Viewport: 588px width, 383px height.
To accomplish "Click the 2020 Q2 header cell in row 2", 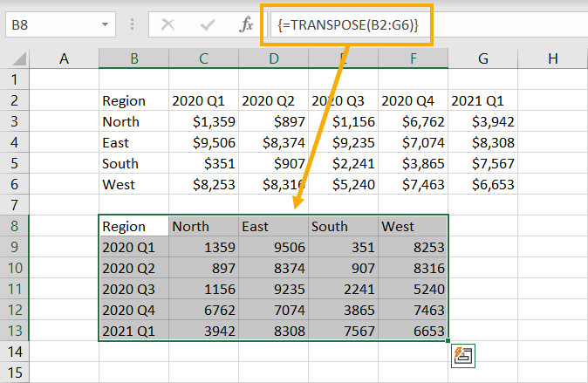I will [273, 100].
